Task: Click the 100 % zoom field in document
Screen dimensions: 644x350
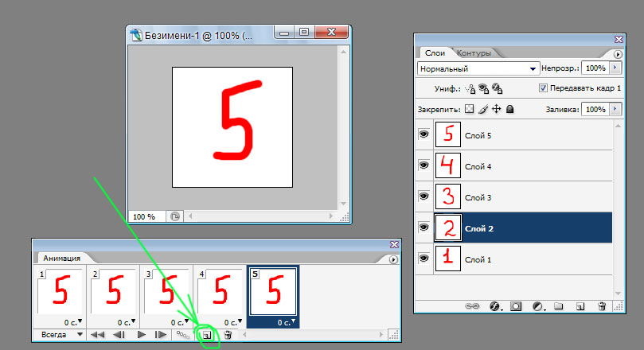Action: pos(146,216)
